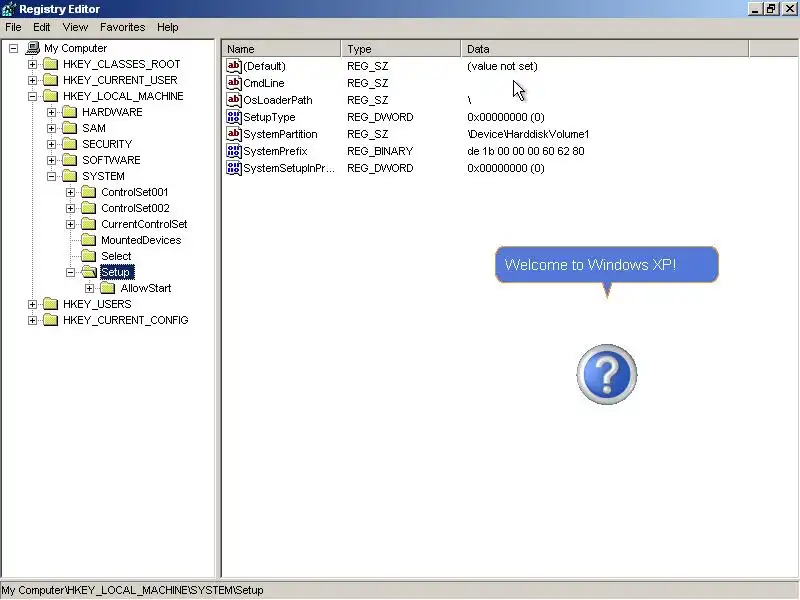Select the SetupType value name
Screen dimensions: 800x600
tap(269, 117)
